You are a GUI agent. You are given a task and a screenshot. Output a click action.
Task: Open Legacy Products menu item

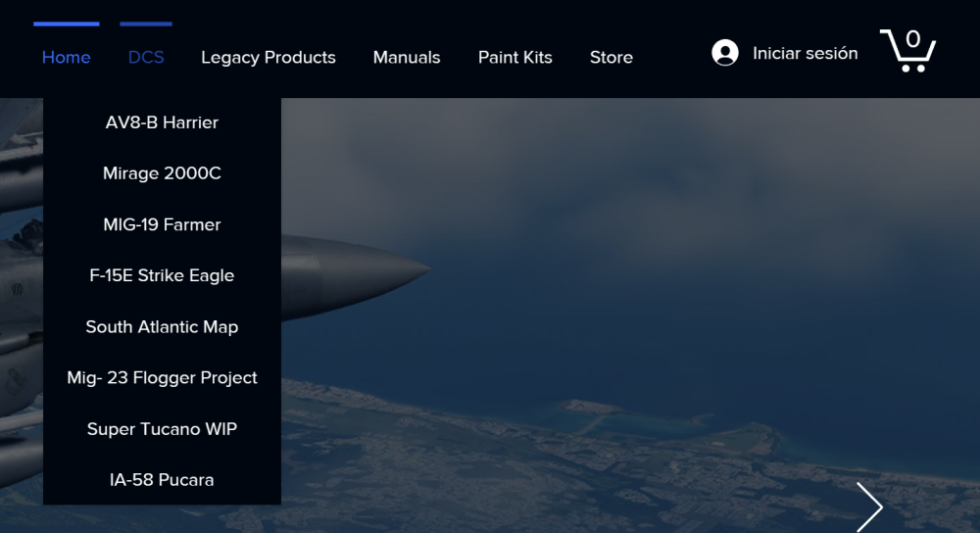269,58
